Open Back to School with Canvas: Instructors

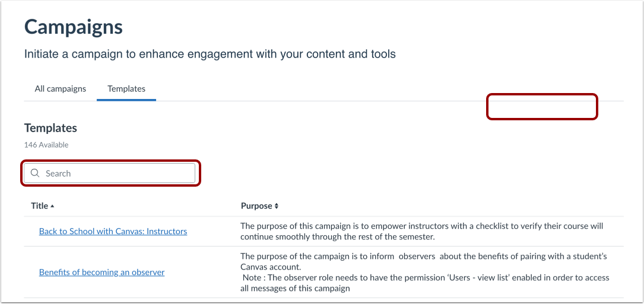pos(113,231)
